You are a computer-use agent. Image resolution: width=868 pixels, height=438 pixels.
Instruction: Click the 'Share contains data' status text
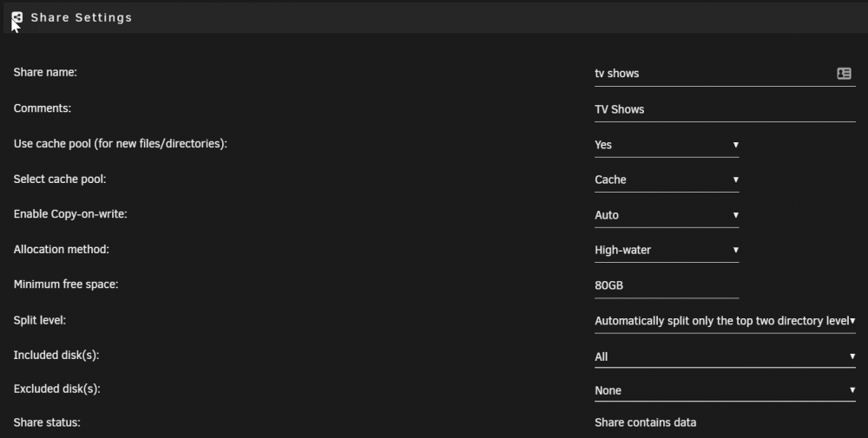(x=646, y=422)
